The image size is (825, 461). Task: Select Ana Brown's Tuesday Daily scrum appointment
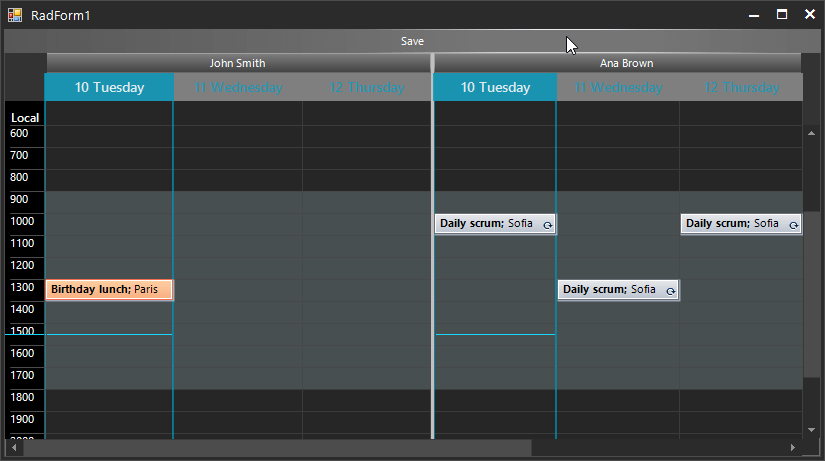(495, 224)
